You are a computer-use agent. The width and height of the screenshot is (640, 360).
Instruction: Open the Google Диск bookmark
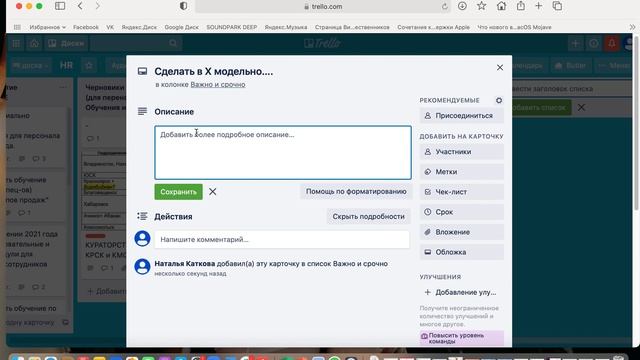point(182,27)
